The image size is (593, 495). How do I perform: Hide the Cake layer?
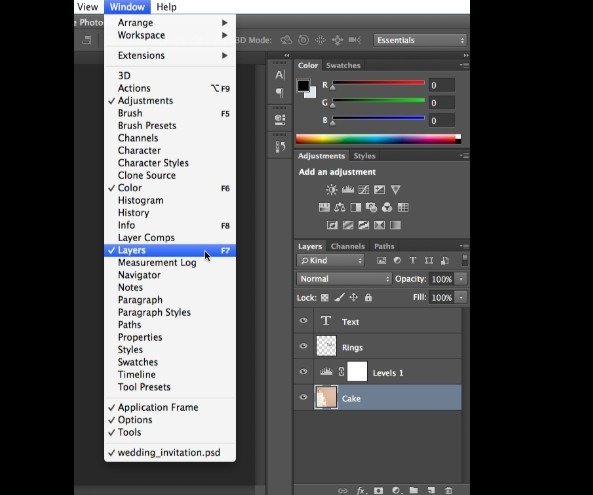click(x=303, y=397)
